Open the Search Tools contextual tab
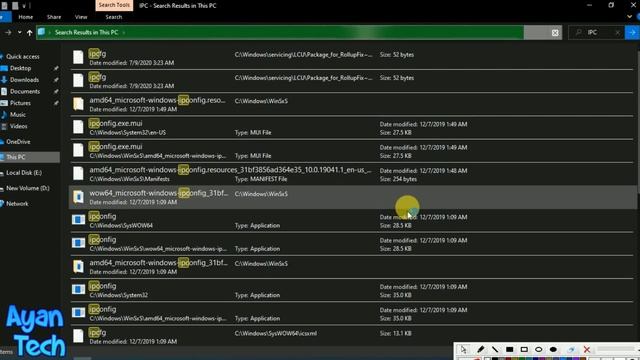 (x=114, y=5)
